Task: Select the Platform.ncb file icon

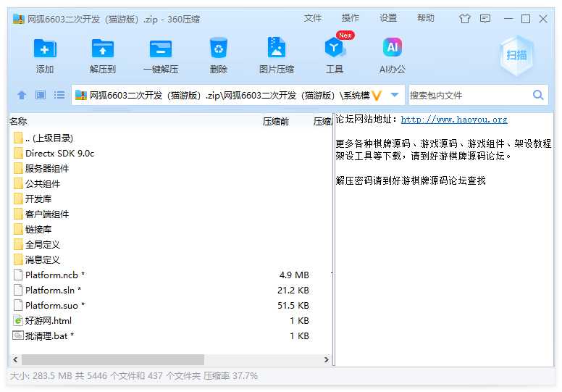Action: click(x=18, y=275)
